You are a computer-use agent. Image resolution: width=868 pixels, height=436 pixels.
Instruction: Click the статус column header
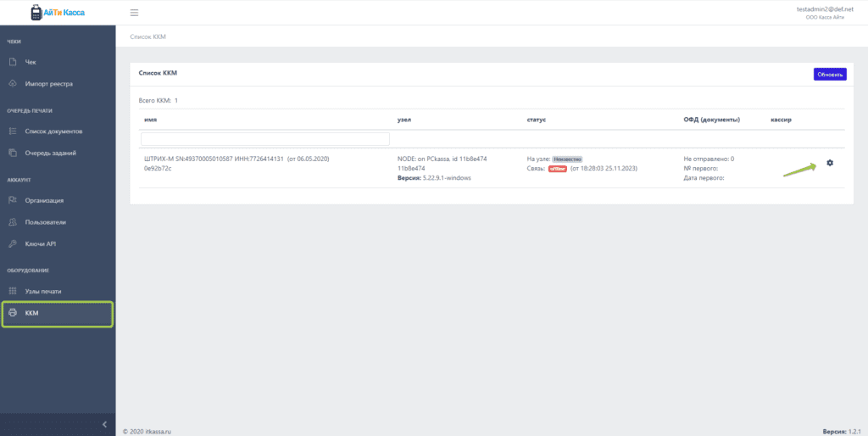point(536,120)
